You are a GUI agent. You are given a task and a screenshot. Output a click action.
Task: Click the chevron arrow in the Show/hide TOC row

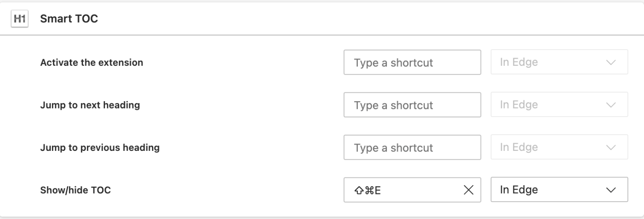[x=611, y=190]
